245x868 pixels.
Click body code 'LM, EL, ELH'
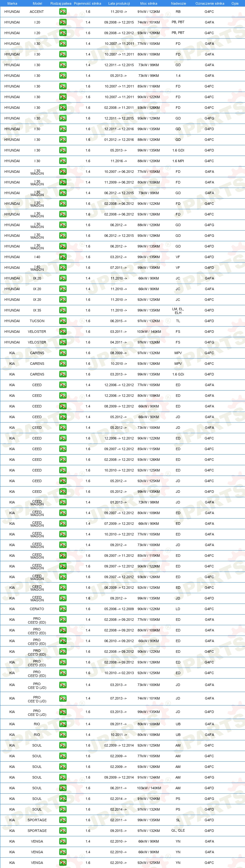click(178, 311)
